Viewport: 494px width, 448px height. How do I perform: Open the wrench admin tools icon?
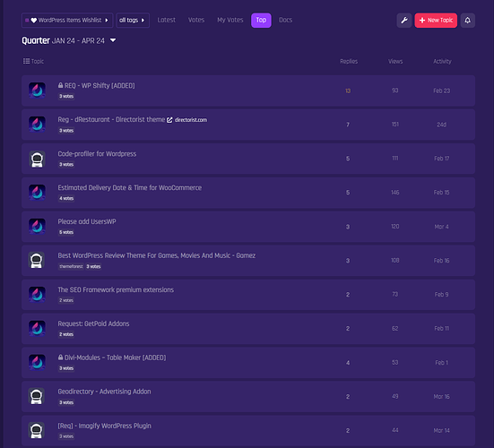click(x=403, y=21)
